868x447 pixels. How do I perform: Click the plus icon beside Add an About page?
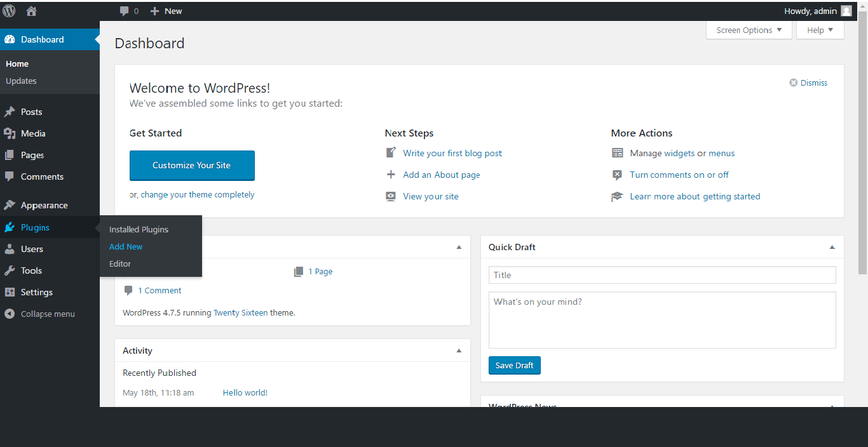click(391, 175)
